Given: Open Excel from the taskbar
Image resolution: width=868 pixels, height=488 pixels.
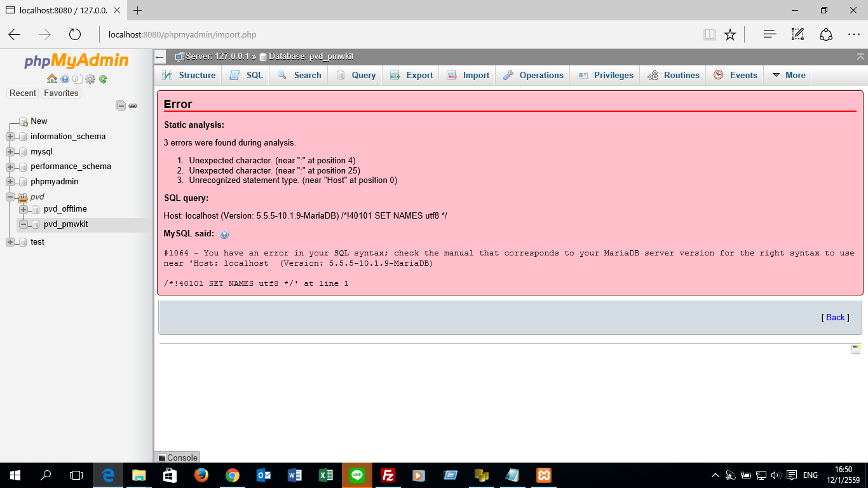Looking at the screenshot, I should pos(326,475).
